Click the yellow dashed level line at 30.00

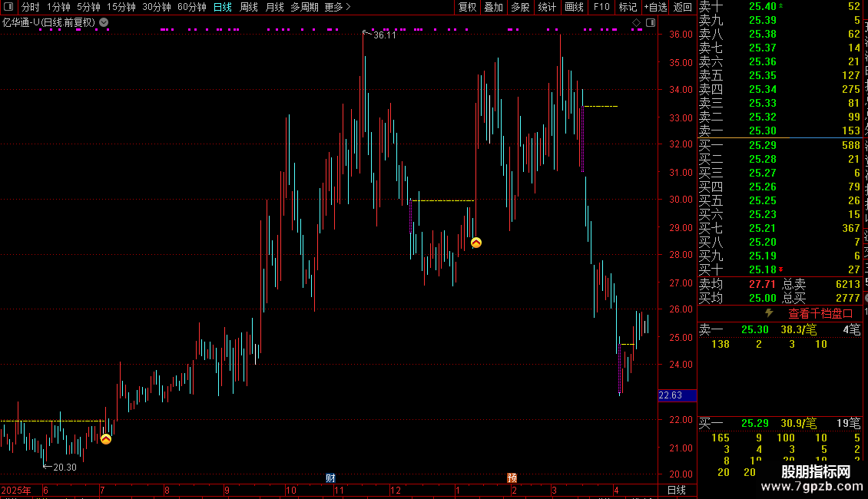pyautogui.click(x=442, y=200)
